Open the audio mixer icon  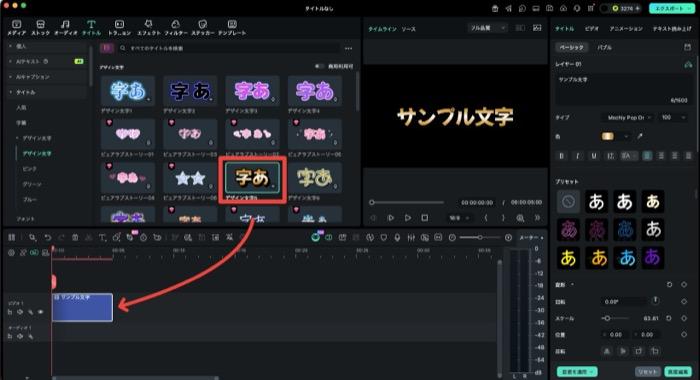[x=411, y=238]
